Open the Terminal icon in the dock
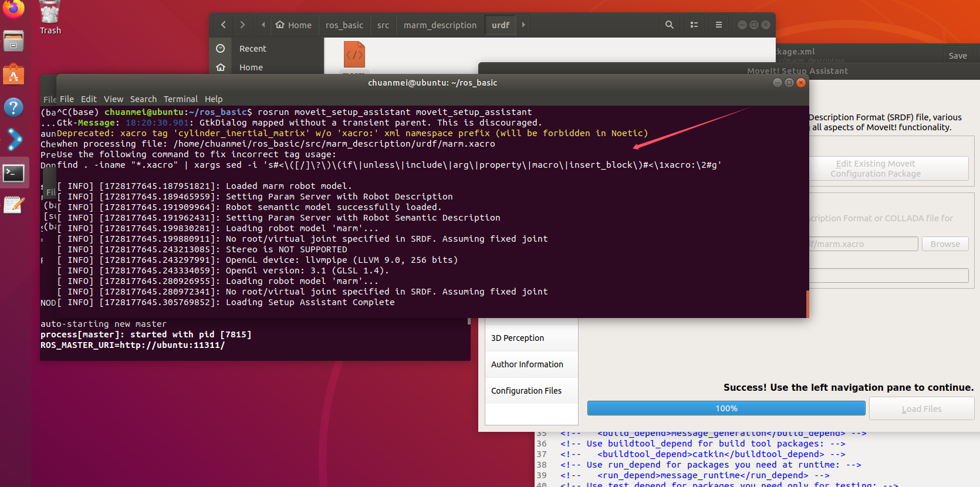The width and height of the screenshot is (980, 487). pos(13,173)
